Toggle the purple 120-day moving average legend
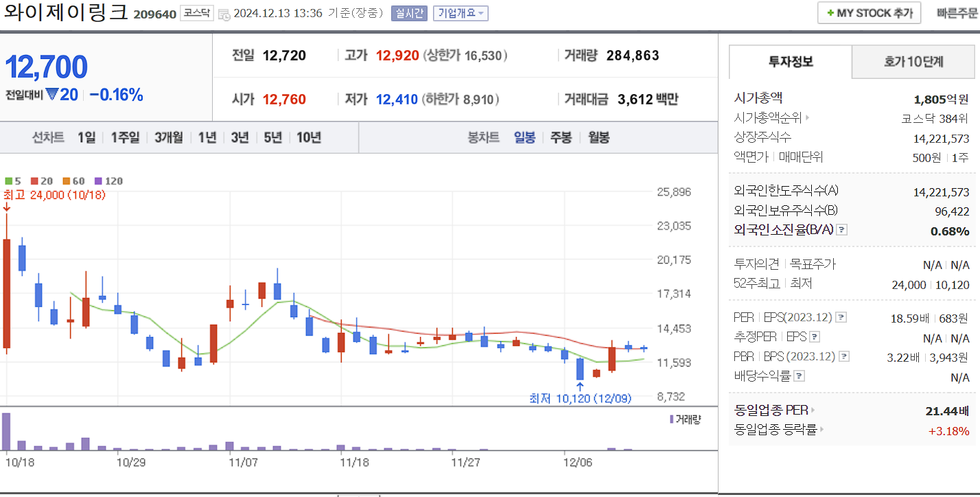980x497 pixels. [98, 181]
